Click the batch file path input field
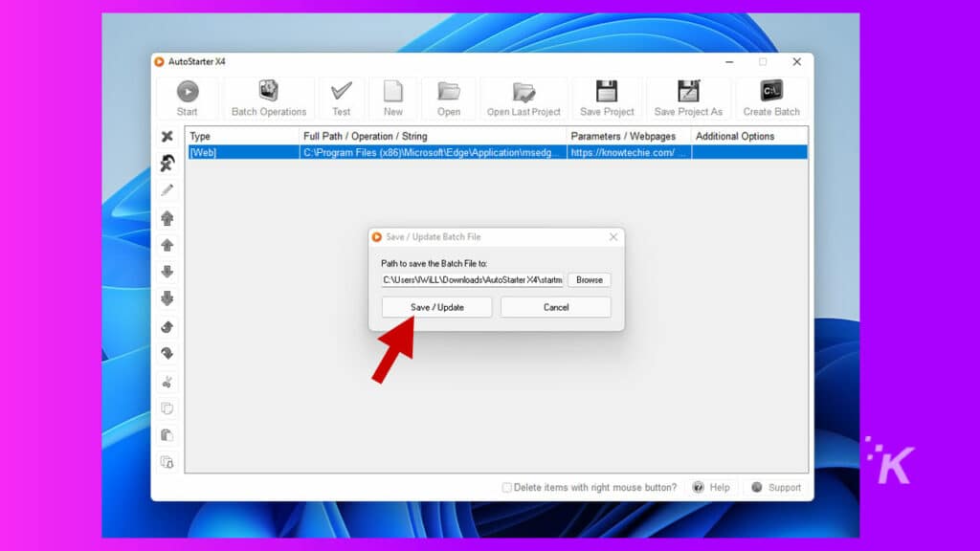The height and width of the screenshot is (551, 980). pos(473,280)
